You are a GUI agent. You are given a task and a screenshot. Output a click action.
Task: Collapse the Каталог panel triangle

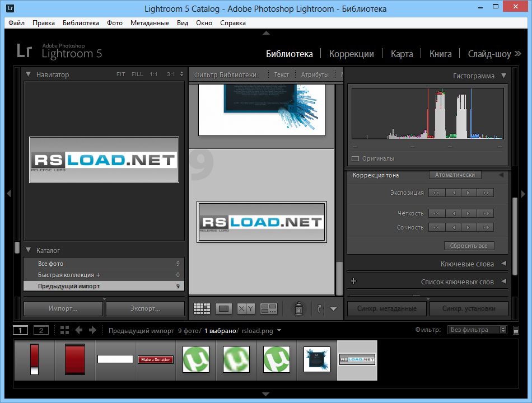click(x=28, y=250)
